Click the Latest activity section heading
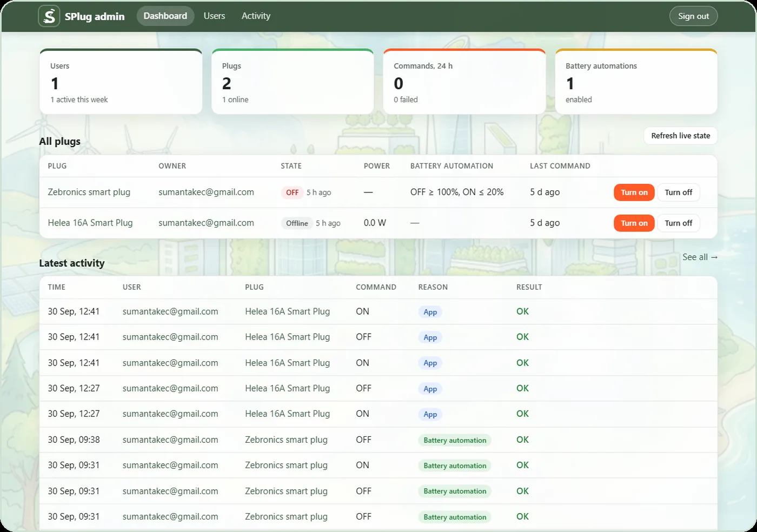This screenshot has width=757, height=532. pyautogui.click(x=72, y=263)
